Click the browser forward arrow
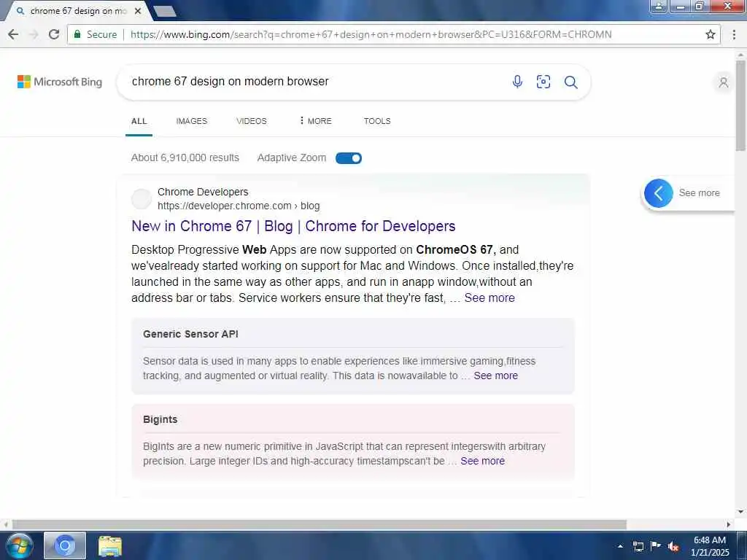Image resolution: width=747 pixels, height=560 pixels. [x=34, y=34]
